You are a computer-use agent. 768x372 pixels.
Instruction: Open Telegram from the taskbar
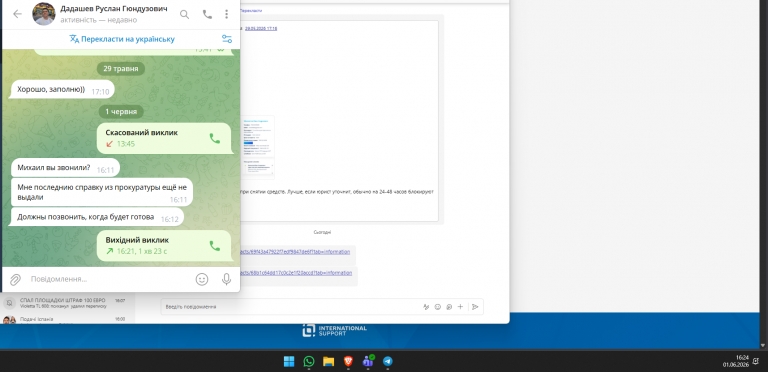(x=387, y=362)
